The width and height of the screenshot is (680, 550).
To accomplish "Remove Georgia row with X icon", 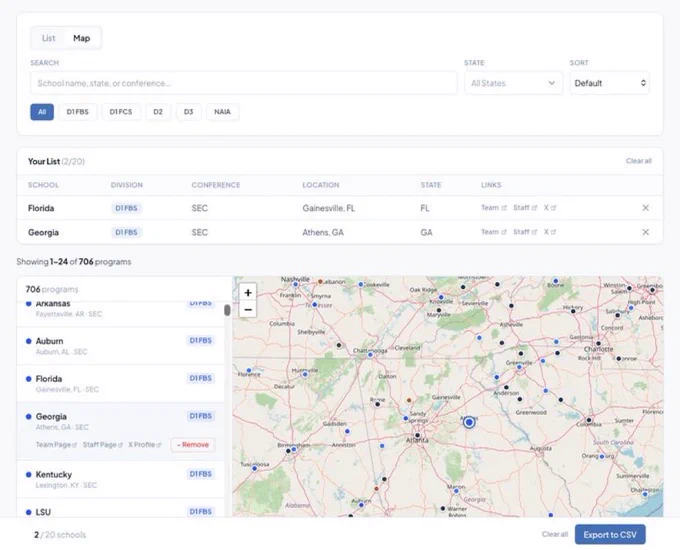I will point(645,232).
